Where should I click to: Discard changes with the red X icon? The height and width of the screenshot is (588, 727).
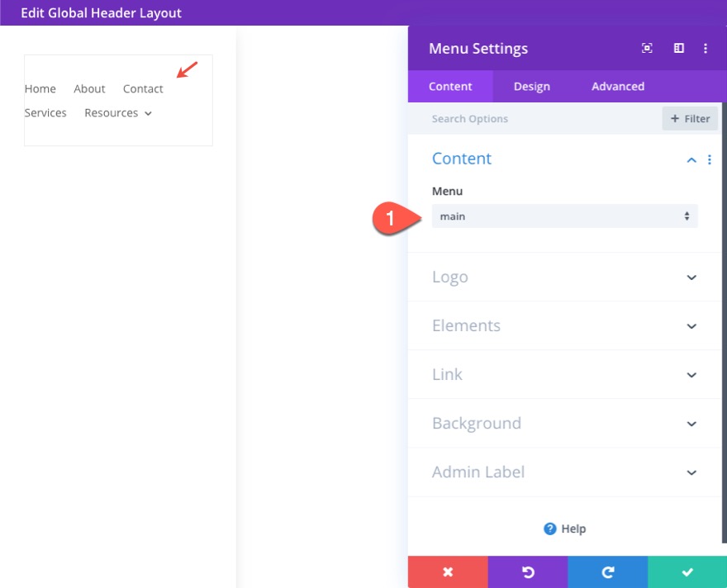point(448,571)
